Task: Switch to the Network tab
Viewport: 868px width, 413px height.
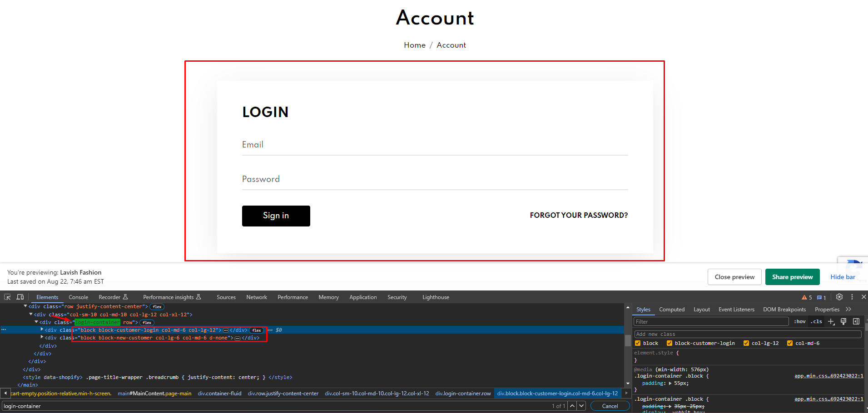Action: coord(257,297)
